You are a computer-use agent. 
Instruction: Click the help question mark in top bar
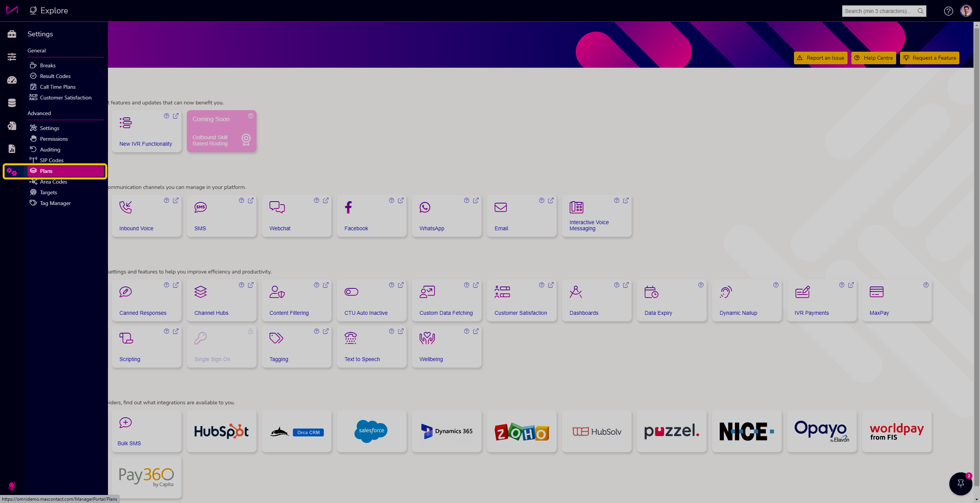pyautogui.click(x=948, y=11)
